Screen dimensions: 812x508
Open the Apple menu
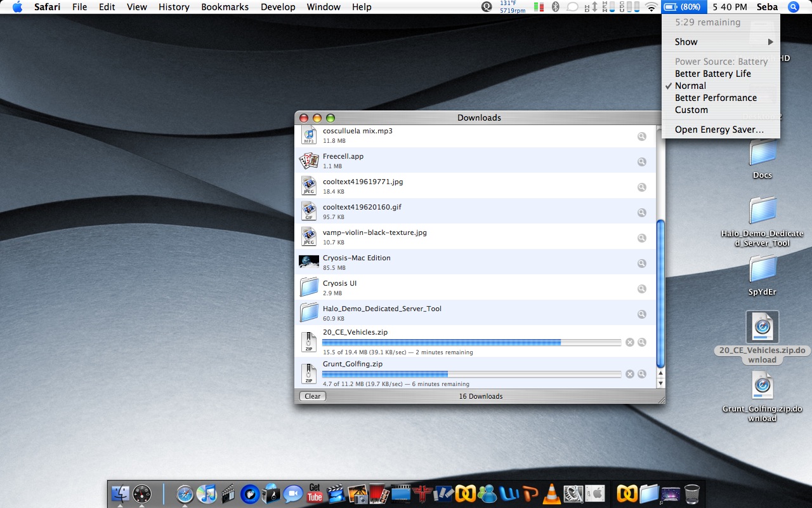(x=18, y=7)
